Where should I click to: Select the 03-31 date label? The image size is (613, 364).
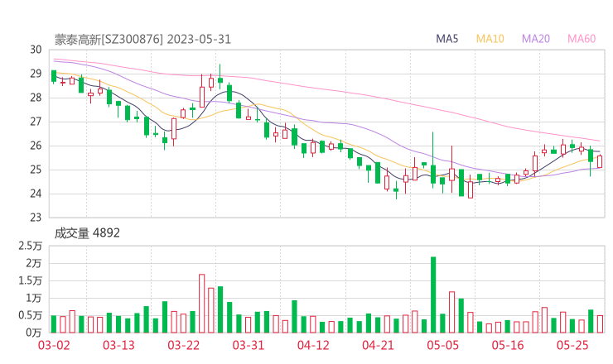click(249, 345)
